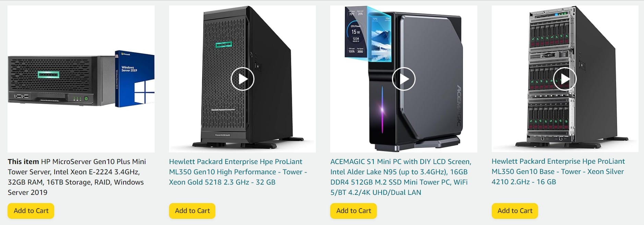Open the ACEMAGIC S1 Mini PC title link
Image resolution: width=644 pixels, height=225 pixels.
tap(401, 177)
